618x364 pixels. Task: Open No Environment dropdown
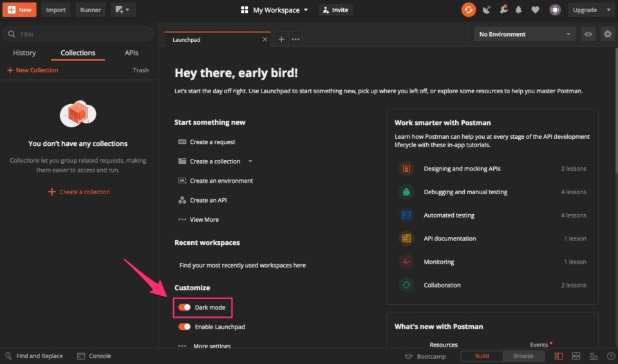[525, 34]
